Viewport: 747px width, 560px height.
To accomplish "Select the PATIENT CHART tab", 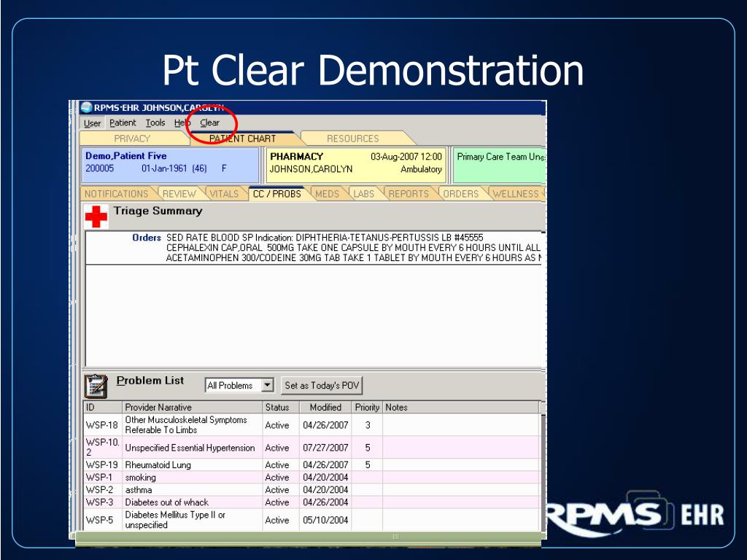I will click(242, 139).
